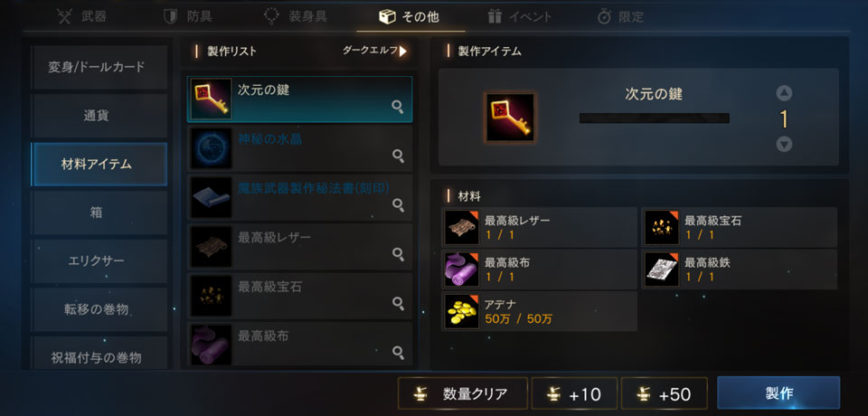Click the 数量クリア button
Image resolution: width=868 pixels, height=416 pixels.
463,393
